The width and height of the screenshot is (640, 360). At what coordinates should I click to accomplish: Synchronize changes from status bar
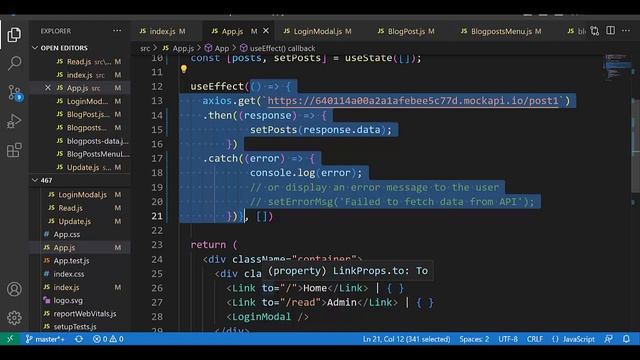(x=79, y=339)
